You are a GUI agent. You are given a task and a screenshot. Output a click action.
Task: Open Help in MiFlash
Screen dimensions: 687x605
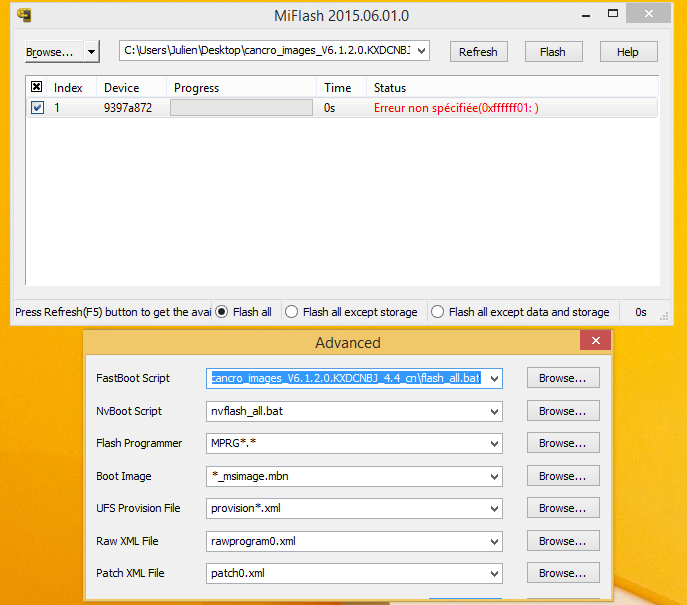coord(628,52)
